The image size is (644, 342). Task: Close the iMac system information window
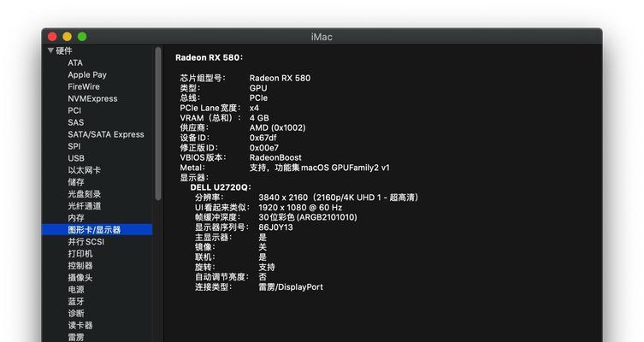(52, 37)
